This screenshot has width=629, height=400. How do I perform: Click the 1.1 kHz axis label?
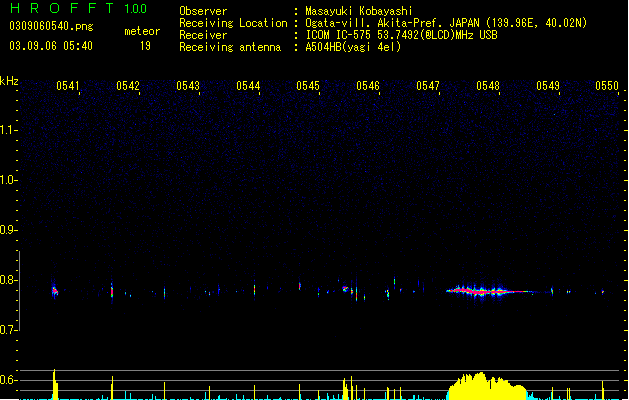point(8,130)
